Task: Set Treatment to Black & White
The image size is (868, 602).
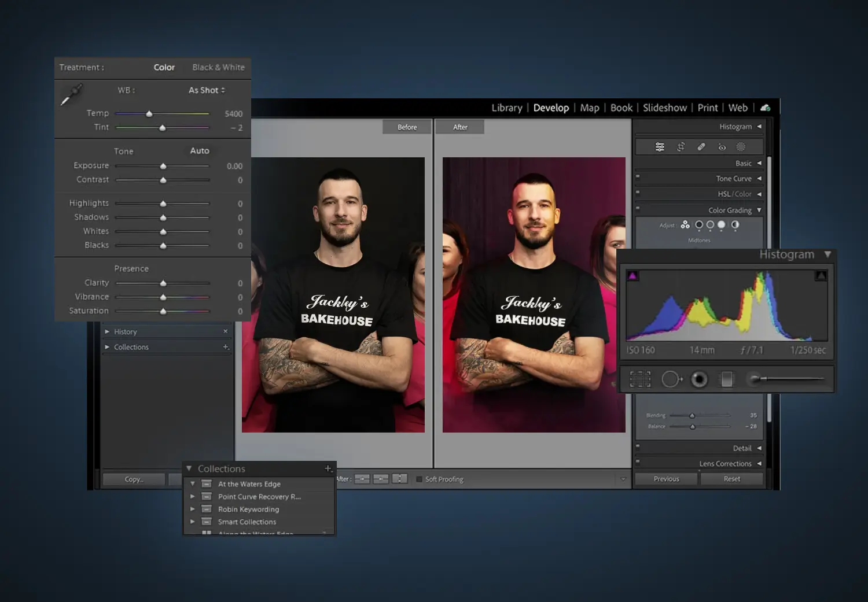Action: pos(219,68)
